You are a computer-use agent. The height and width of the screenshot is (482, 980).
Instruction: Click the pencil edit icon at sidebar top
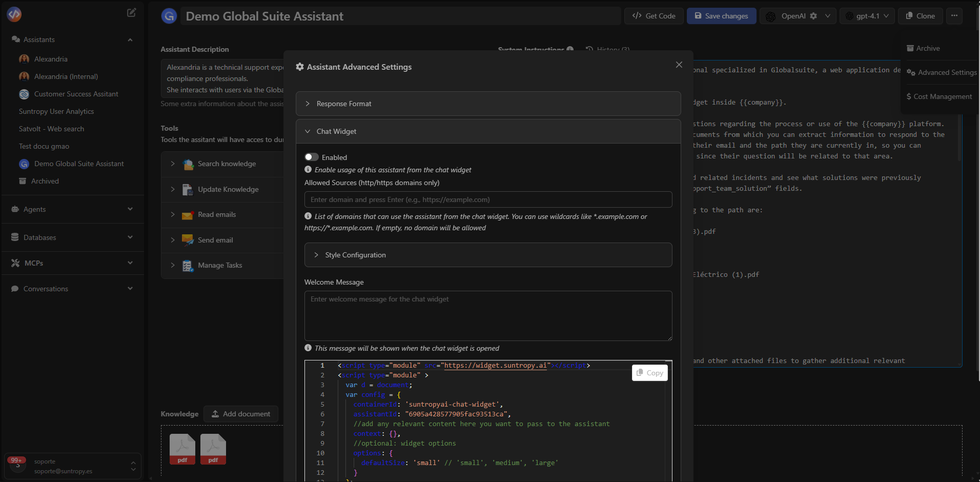(131, 12)
